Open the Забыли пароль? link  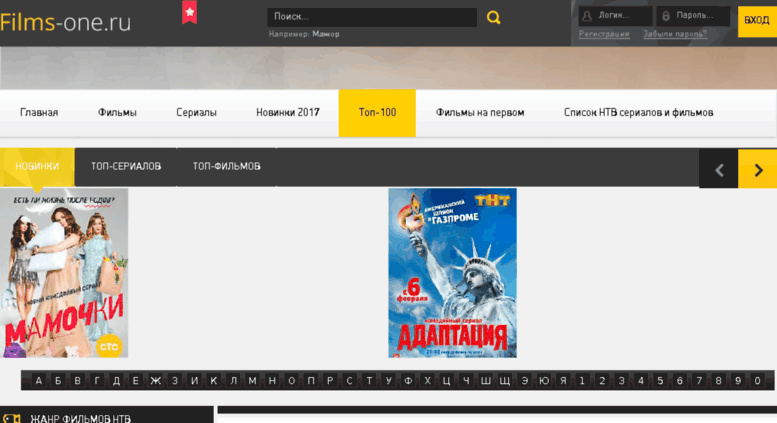(x=675, y=34)
